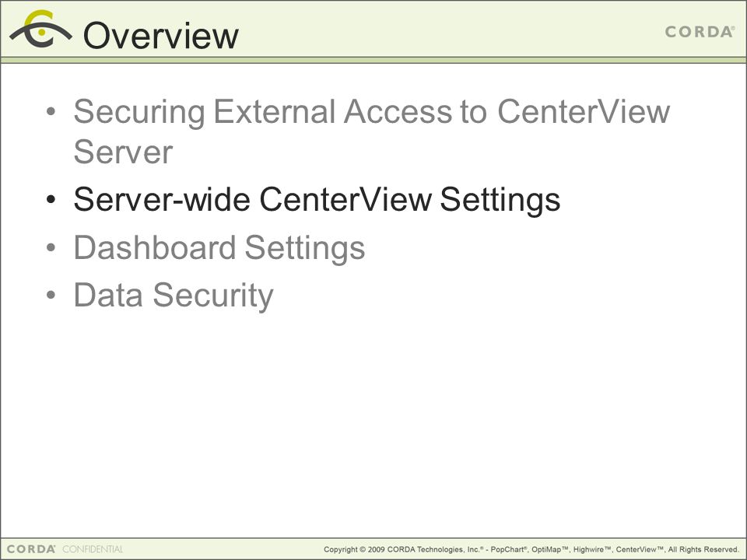The width and height of the screenshot is (747, 560).
Task: Click All Rights Reserved text
Action: tap(703, 550)
